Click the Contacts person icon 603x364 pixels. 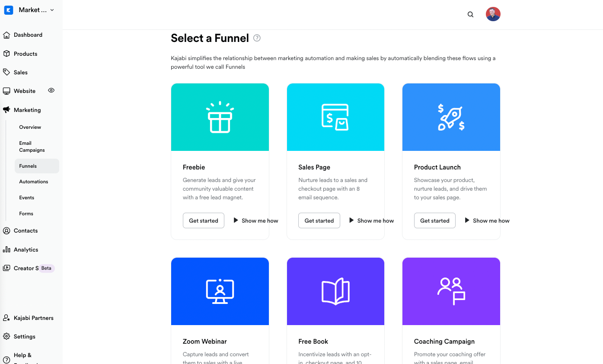click(x=6, y=231)
